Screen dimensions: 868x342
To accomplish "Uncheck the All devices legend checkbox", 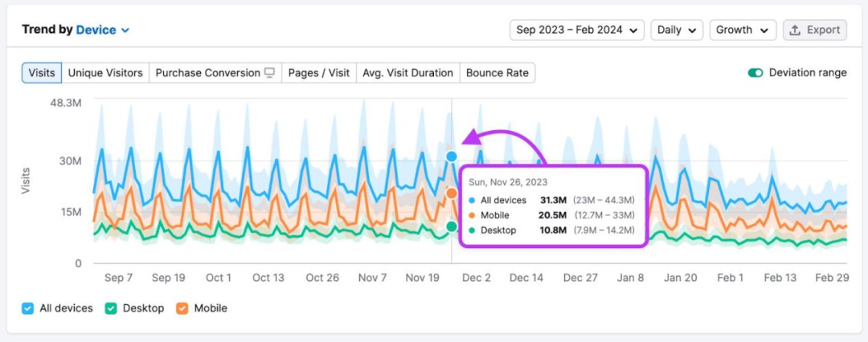I will [28, 308].
